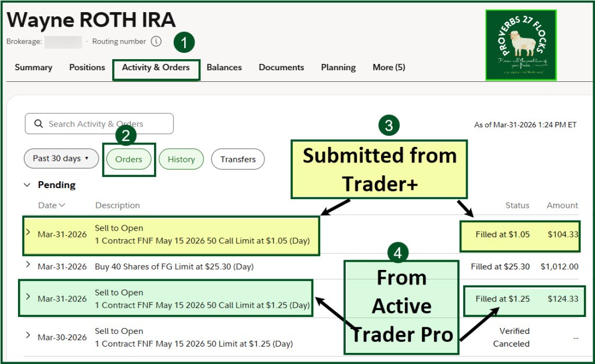Click the search magnifier icon

[39, 124]
